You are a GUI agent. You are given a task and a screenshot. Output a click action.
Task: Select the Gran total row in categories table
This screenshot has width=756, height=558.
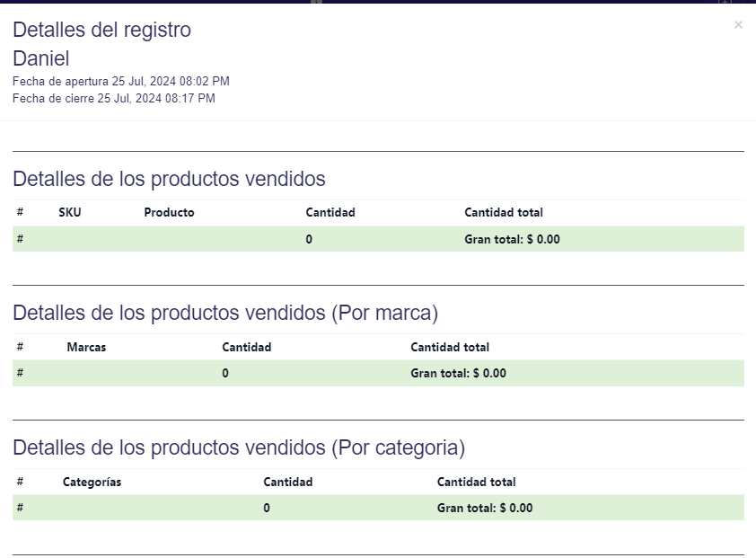pos(377,508)
